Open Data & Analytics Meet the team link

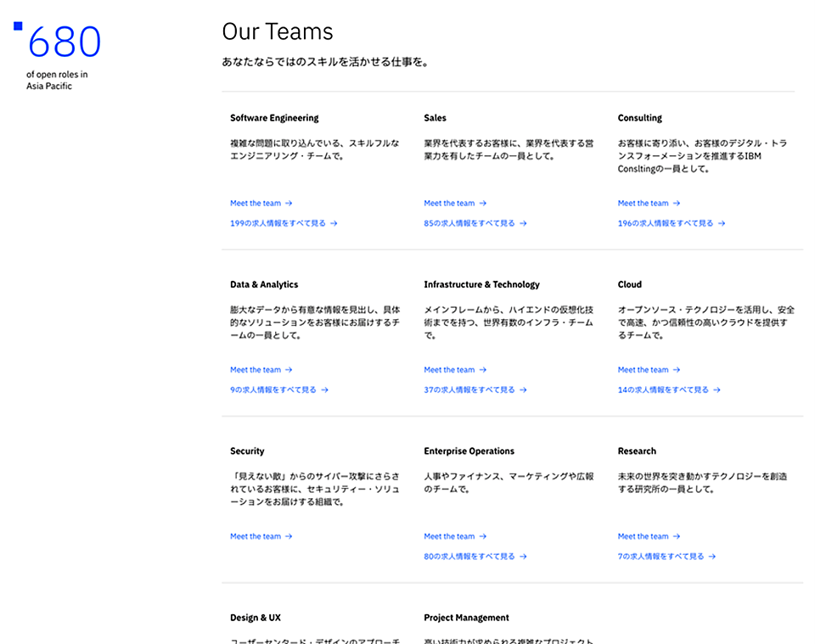coord(256,370)
